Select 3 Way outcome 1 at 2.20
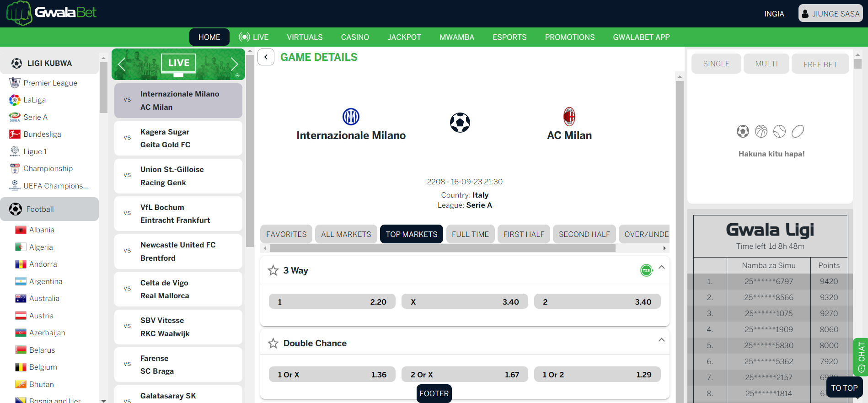This screenshot has width=868, height=403. [332, 301]
